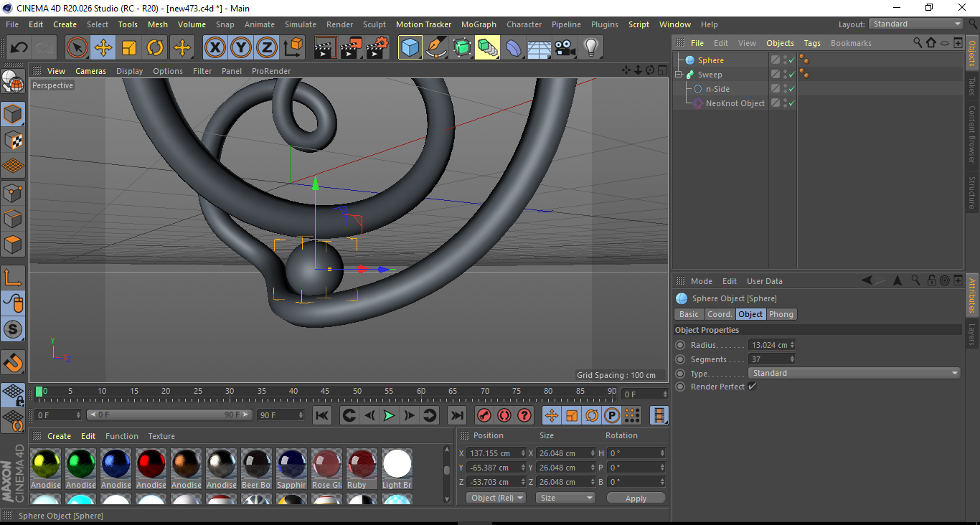Open the MoGraph menu
This screenshot has width=980, height=525.
tap(479, 24)
